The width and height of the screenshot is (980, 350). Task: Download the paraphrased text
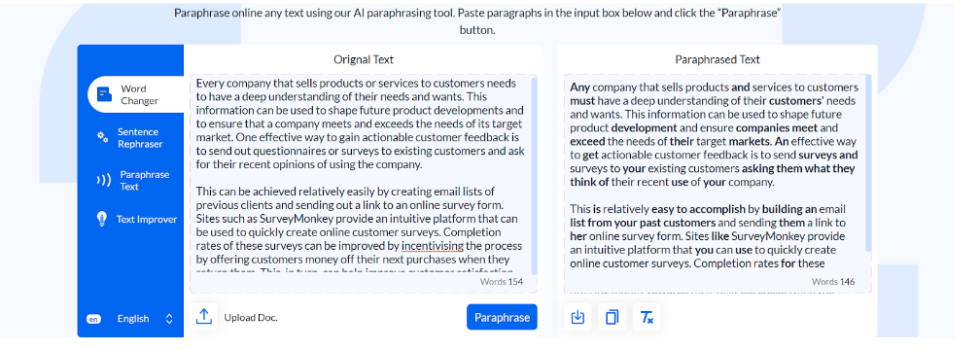click(577, 318)
